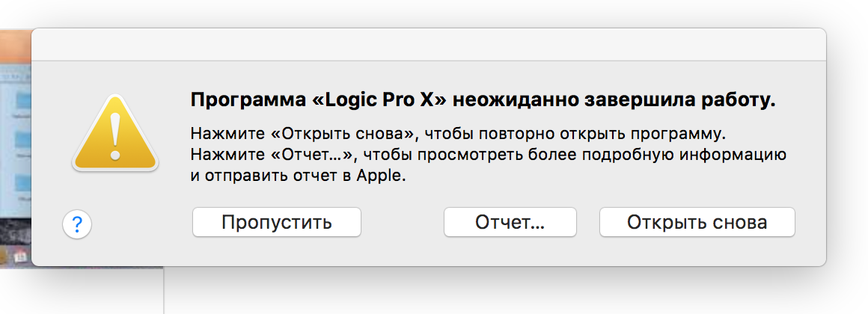The width and height of the screenshot is (868, 314).
Task: Click the yellow warning triangle icon
Action: 114,135
